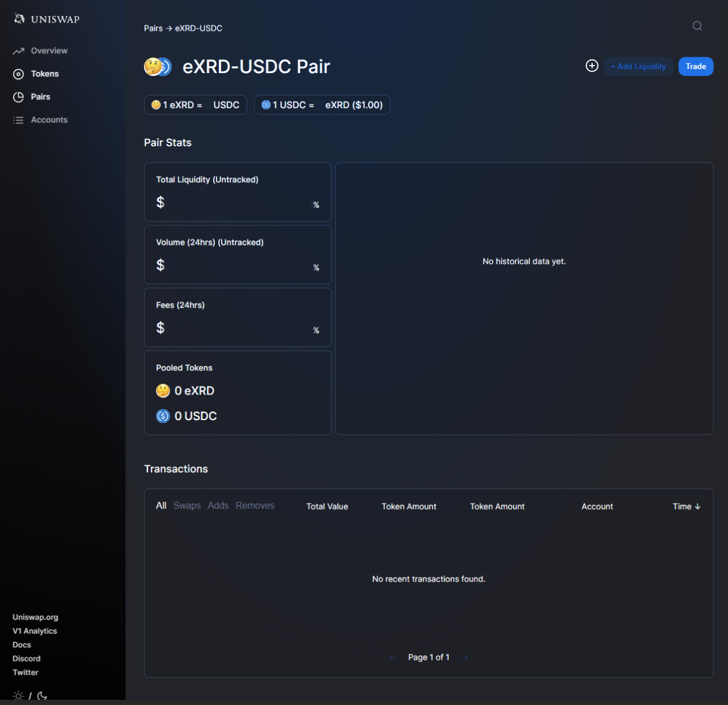Click the Add Liquidity button

pyautogui.click(x=639, y=66)
